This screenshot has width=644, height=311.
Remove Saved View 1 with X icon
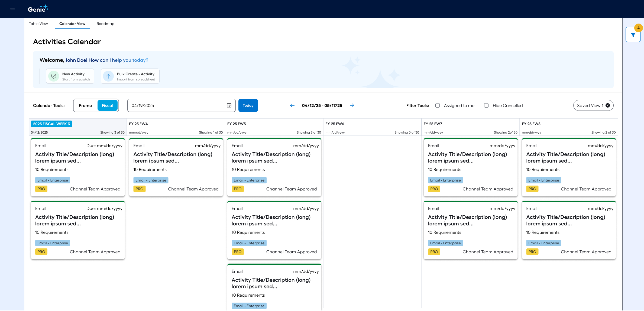click(608, 105)
